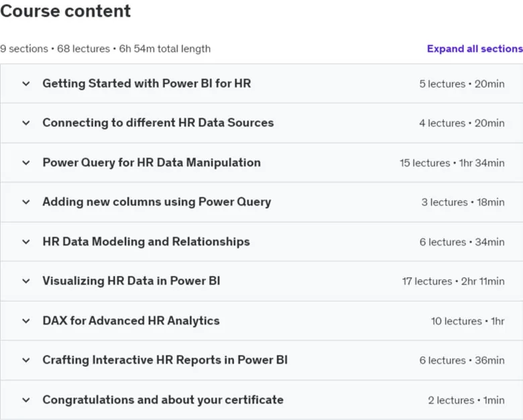Screen dimensions: 523x420
Task: Expand chevron for Congratulations and about your certificate
Action: click(26, 400)
